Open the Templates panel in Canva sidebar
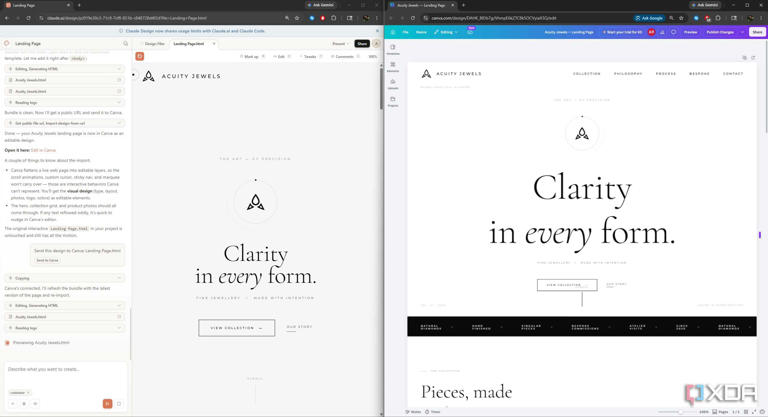The height and width of the screenshot is (417, 768). point(393,49)
